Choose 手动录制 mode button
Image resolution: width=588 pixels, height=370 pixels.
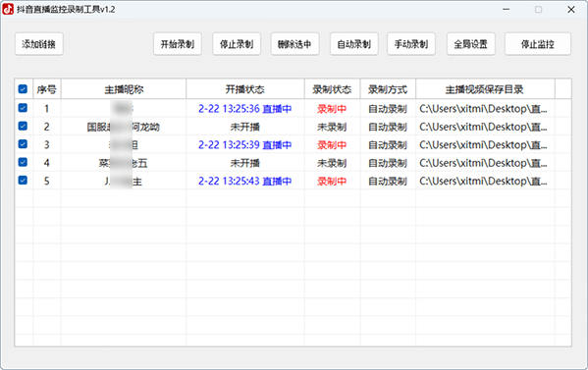(411, 44)
